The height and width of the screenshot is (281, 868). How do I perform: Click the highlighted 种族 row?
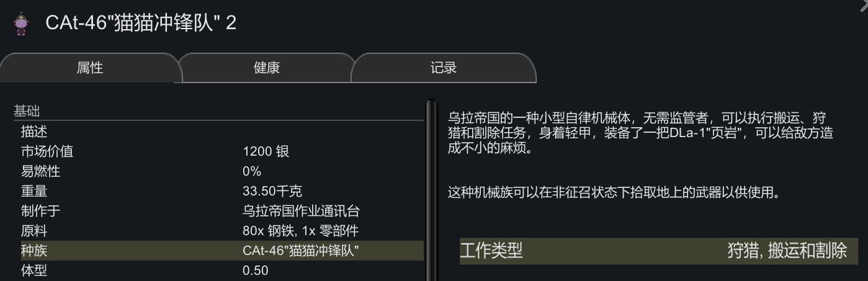click(217, 251)
